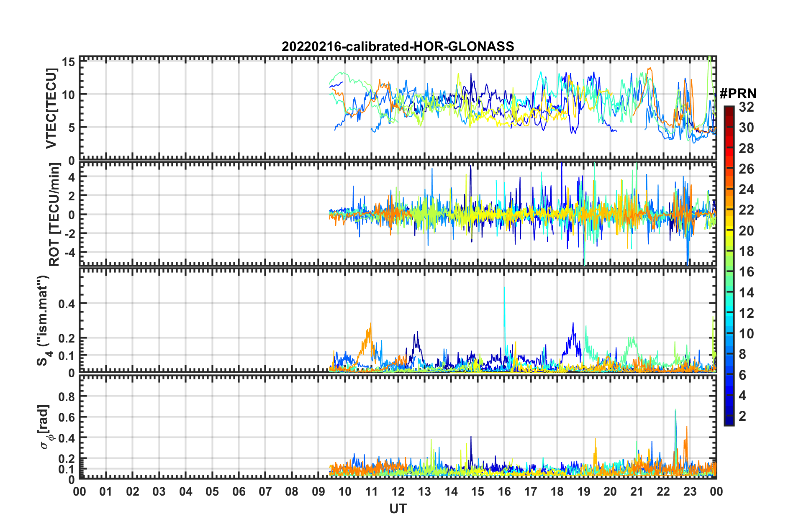Click colorbar tick label 4

tap(742, 396)
